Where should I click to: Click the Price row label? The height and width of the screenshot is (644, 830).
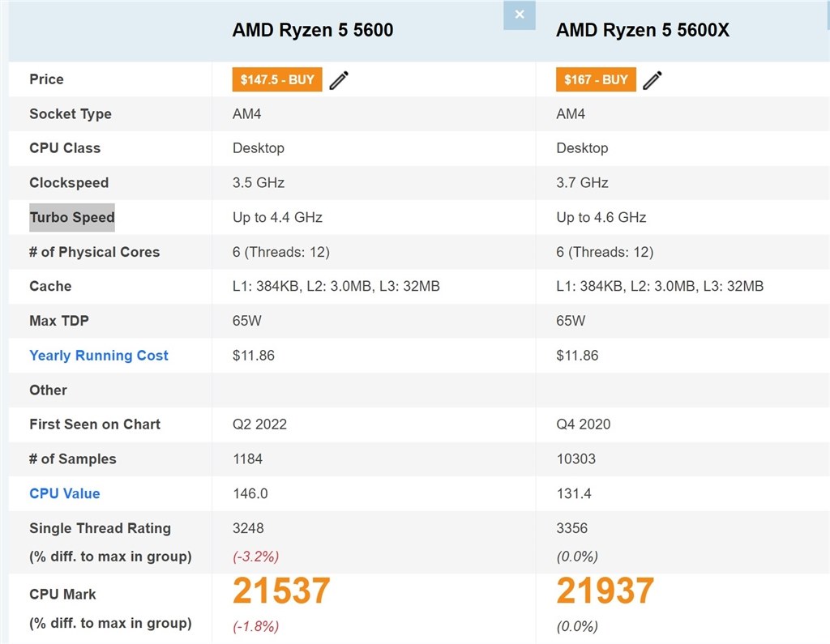(46, 79)
